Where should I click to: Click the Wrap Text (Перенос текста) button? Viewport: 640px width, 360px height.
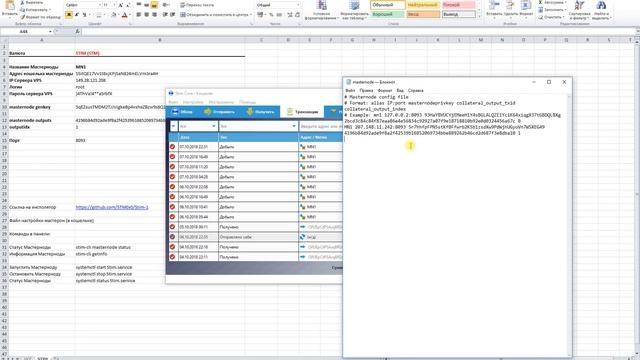tap(197, 5)
